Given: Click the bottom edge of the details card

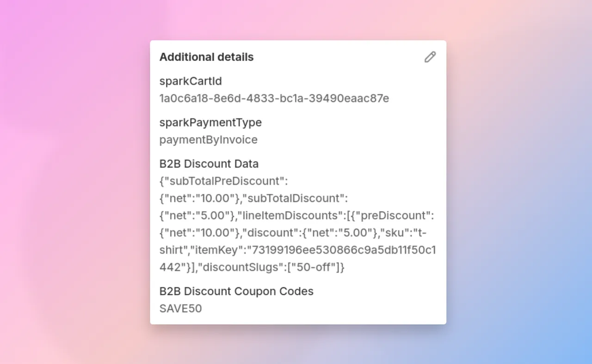Looking at the screenshot, I should pyautogui.click(x=298, y=323).
